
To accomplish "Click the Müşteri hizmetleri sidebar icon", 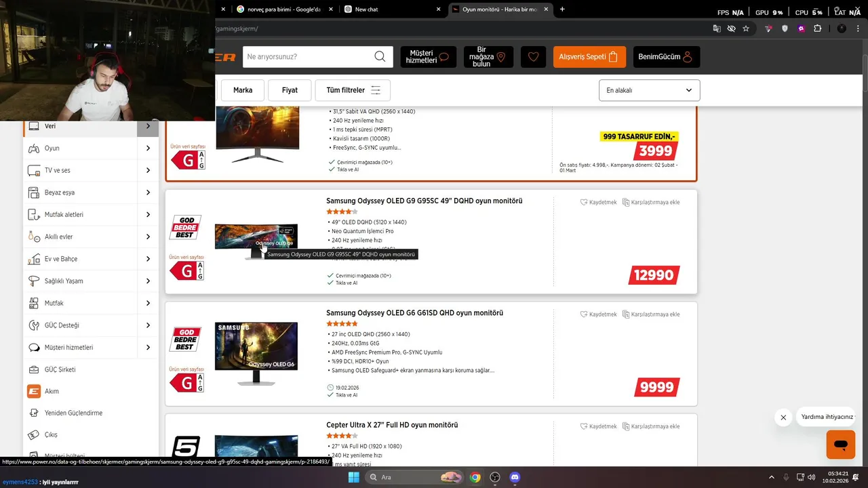I will coord(34,348).
